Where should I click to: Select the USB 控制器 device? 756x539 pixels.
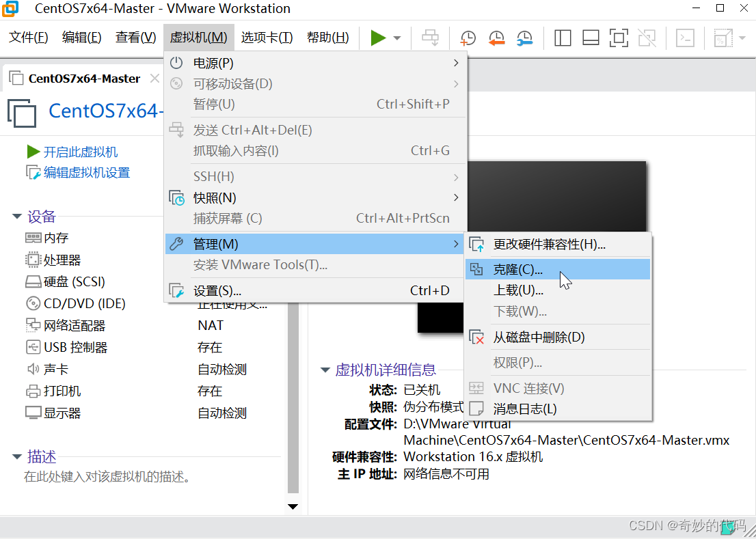[x=66, y=347]
